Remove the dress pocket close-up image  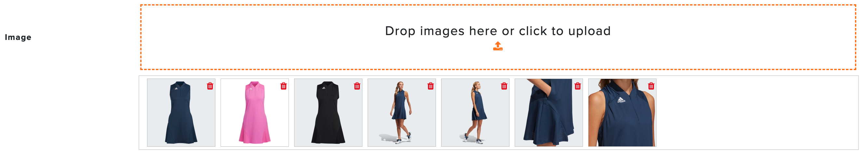(577, 86)
